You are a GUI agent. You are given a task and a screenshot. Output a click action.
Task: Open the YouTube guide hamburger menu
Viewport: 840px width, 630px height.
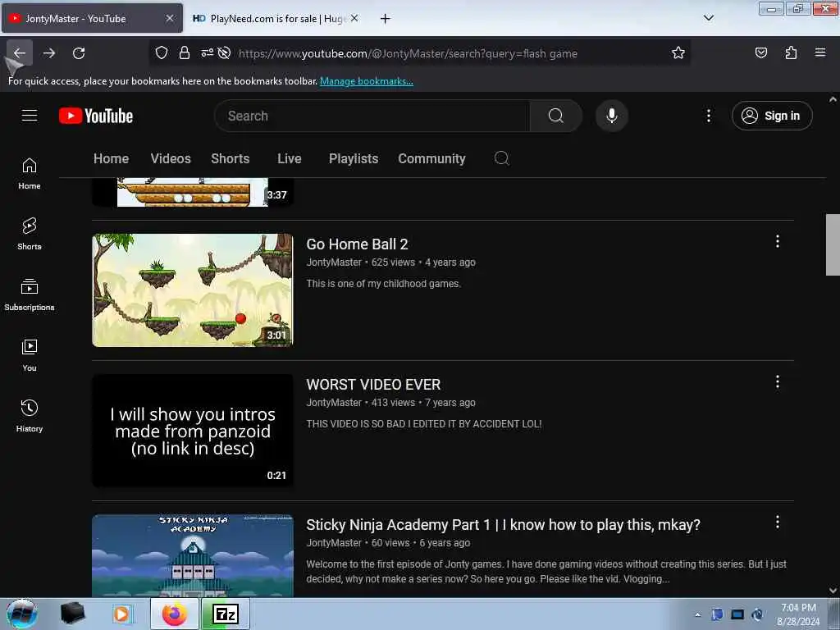[x=30, y=116]
